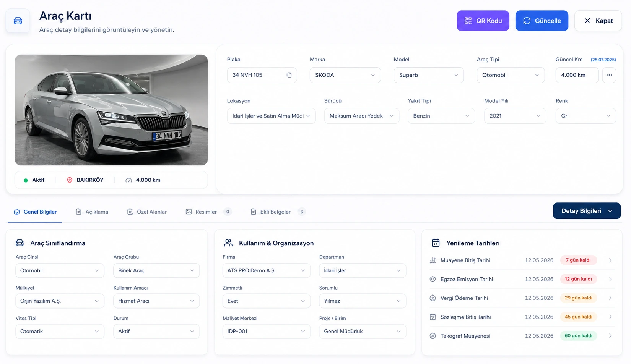Expand the Vites Tipi dropdown showing Otomatik
Viewport: 631px width, 364px height.
point(60,332)
